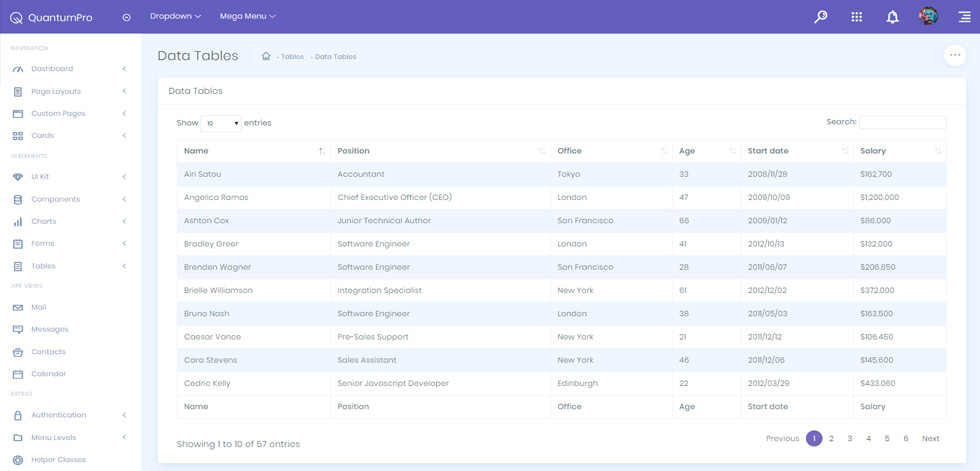Click the user avatar in header
Screen dimensions: 980x471
(x=928, y=17)
